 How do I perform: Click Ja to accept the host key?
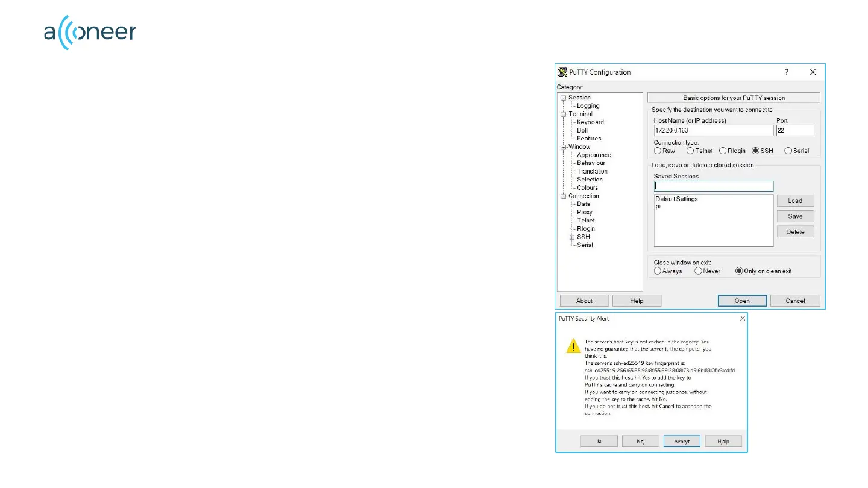tap(599, 441)
